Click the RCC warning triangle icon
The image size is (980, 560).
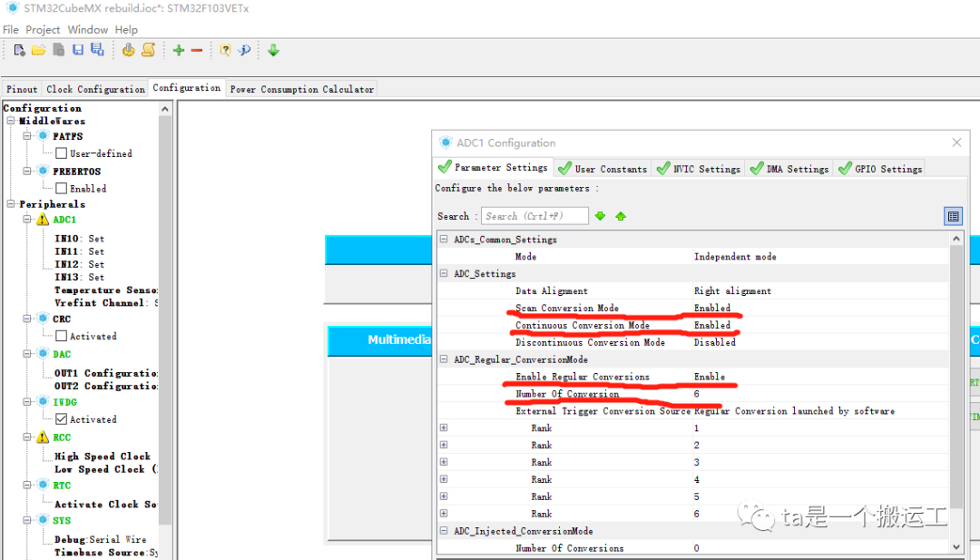pos(43,437)
